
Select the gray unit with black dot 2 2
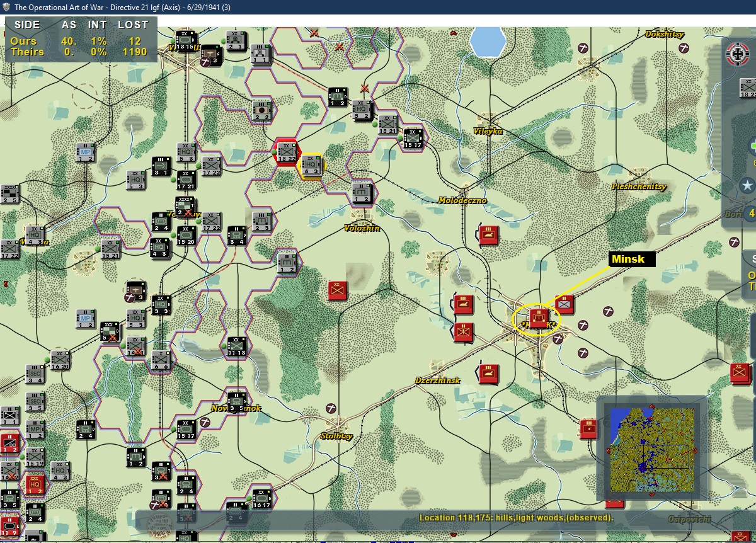click(262, 111)
